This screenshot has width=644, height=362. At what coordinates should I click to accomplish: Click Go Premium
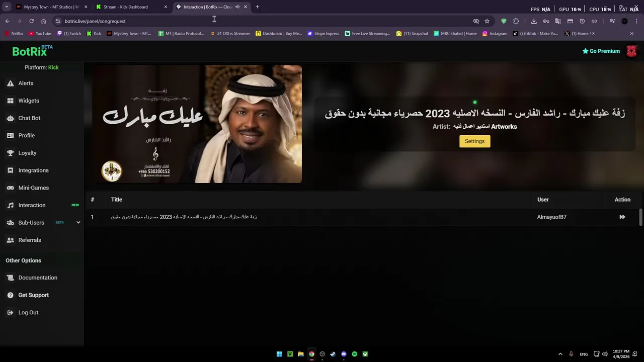click(x=601, y=51)
